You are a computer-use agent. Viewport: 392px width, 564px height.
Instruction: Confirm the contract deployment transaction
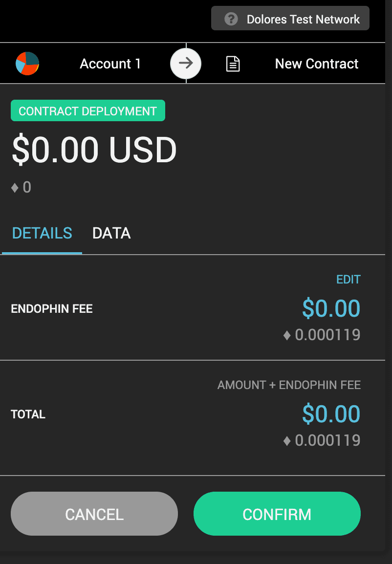(x=277, y=514)
